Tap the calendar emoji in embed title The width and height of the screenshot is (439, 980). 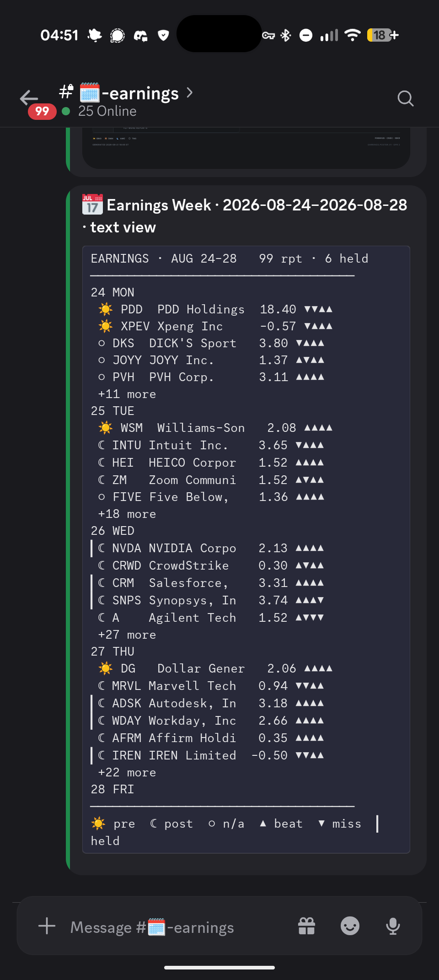[92, 205]
